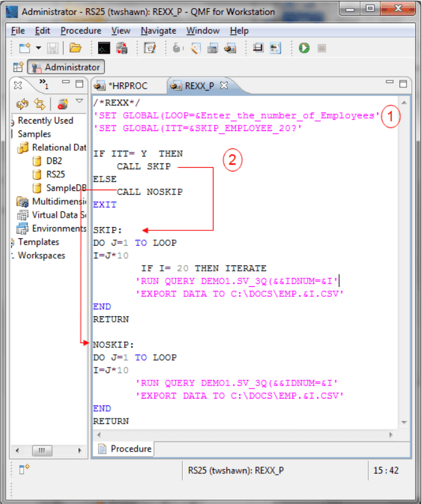Select Workspaces tree node
This screenshot has width=422, height=504.
[41, 256]
